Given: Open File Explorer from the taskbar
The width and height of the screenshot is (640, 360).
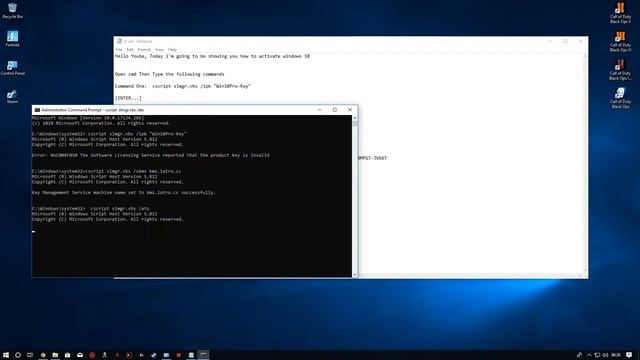Looking at the screenshot, I should coord(55,355).
